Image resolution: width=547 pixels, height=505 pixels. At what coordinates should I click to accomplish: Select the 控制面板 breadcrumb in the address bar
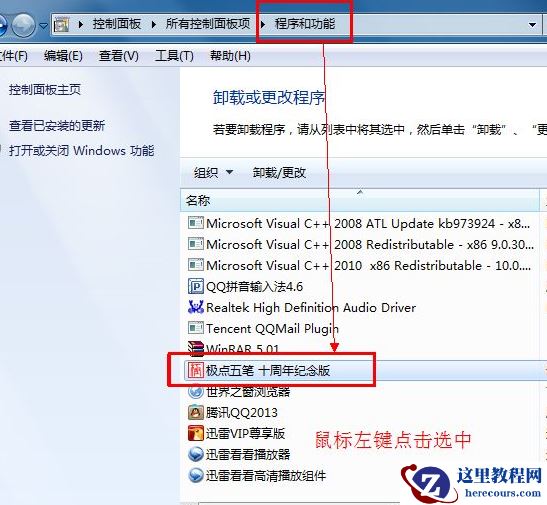[117, 24]
